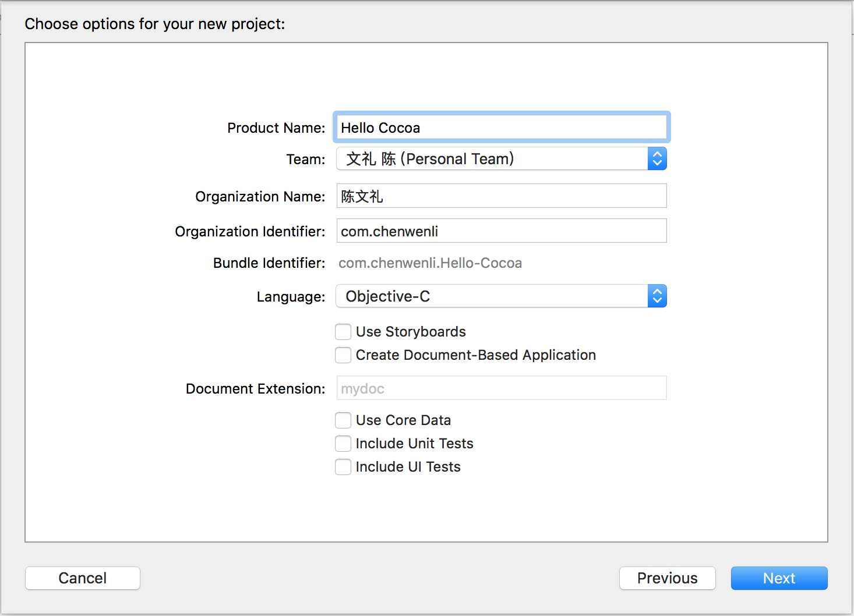Click the Bundle Identifier text

pos(430,263)
